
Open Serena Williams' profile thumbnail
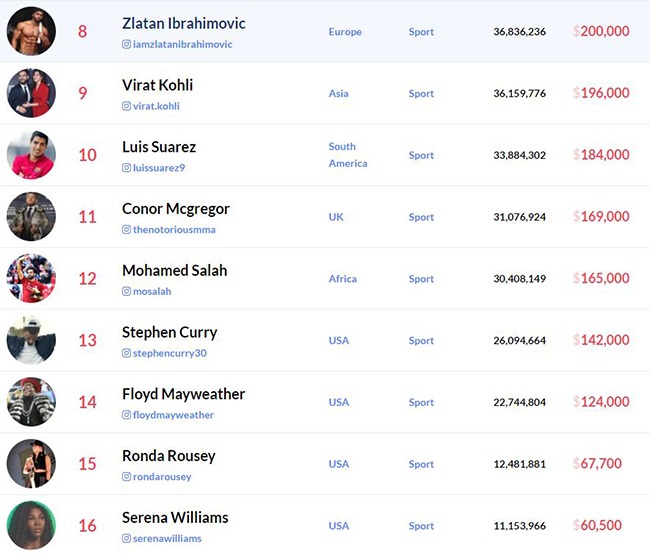click(31, 525)
